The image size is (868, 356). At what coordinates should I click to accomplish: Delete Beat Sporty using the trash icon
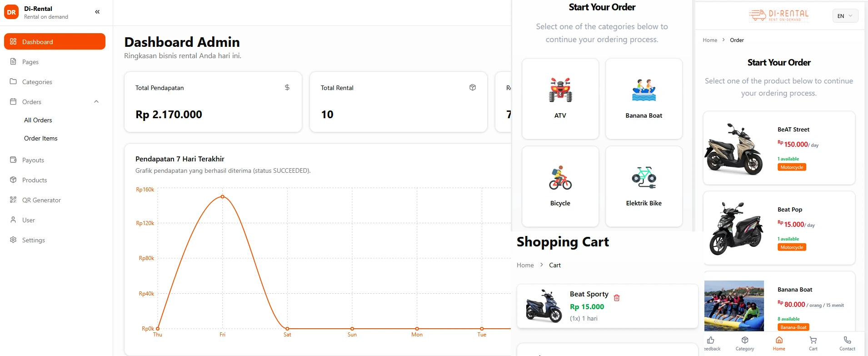pos(617,298)
